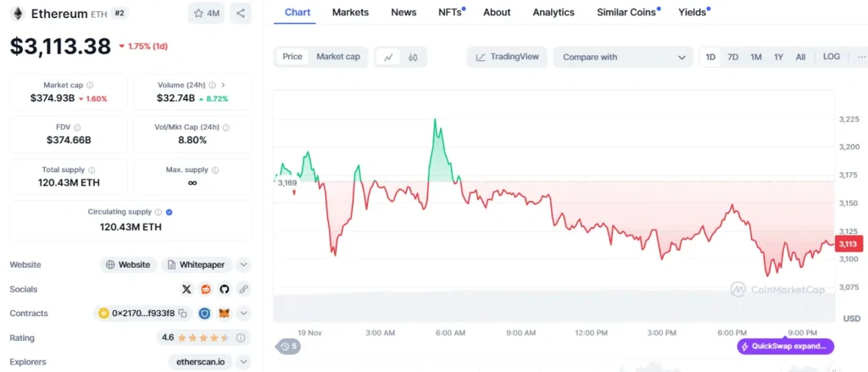This screenshot has height=372, width=868.
Task: Click the TradingView chart button
Action: point(507,57)
